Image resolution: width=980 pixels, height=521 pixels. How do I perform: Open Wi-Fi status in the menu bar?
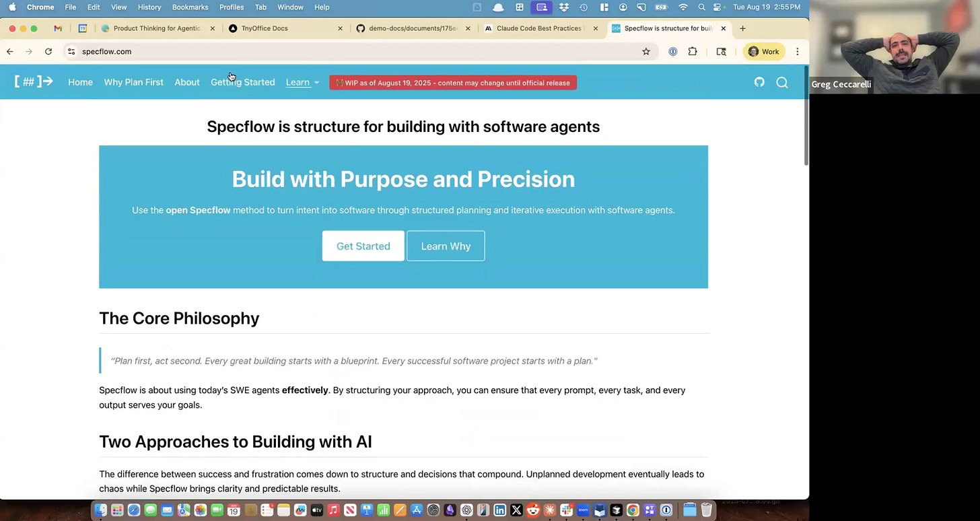683,7
